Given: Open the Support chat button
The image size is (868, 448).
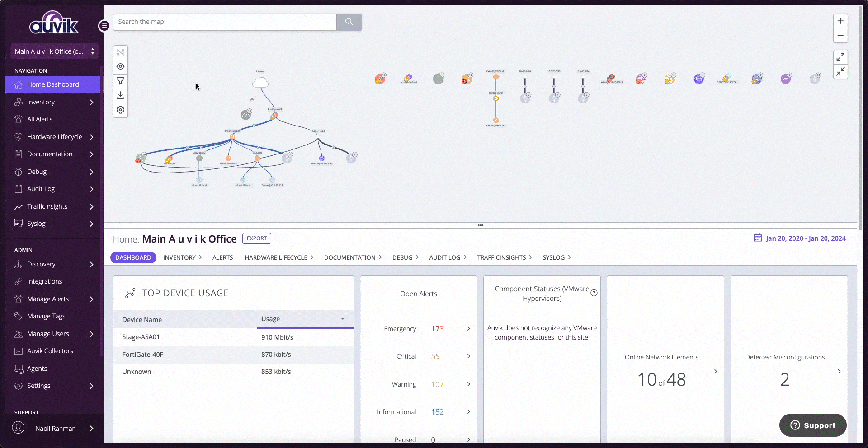Looking at the screenshot, I should point(813,425).
